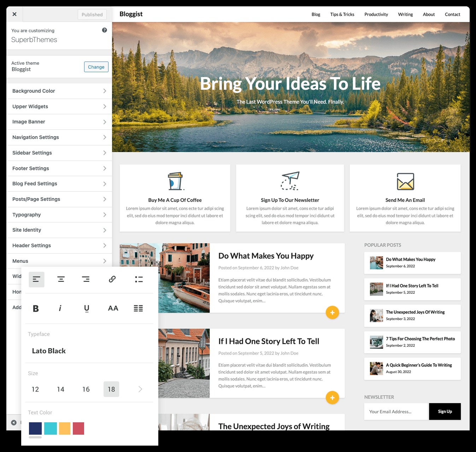The image size is (476, 452).
Task: Click the columns layout icon
Action: [x=138, y=308]
